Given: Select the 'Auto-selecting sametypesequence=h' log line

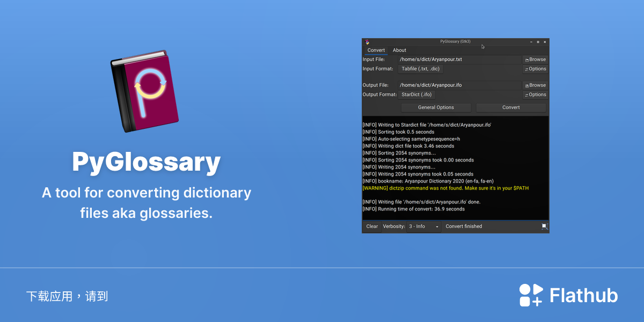Looking at the screenshot, I should coord(411,139).
